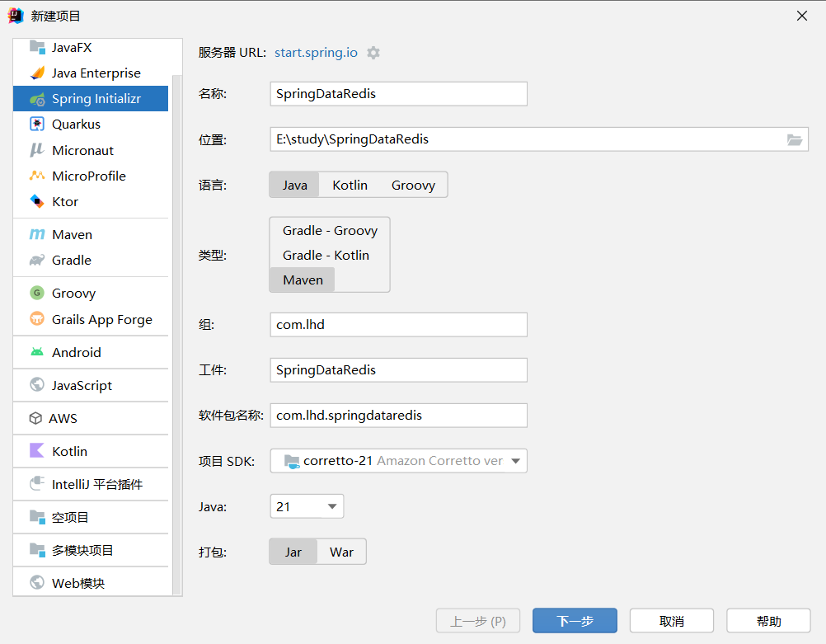
Task: Focus the 名称 field SpringDataRedis
Action: click(x=398, y=94)
